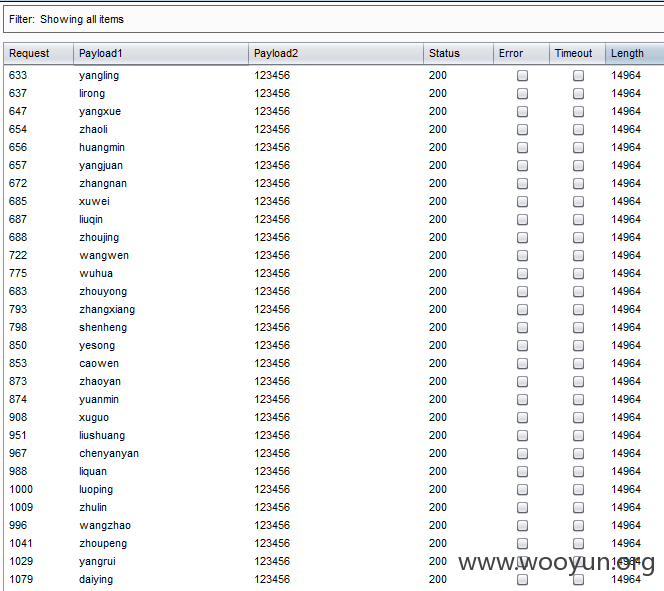
Task: Toggle Error checkbox in liuqin row
Action: 523,219
